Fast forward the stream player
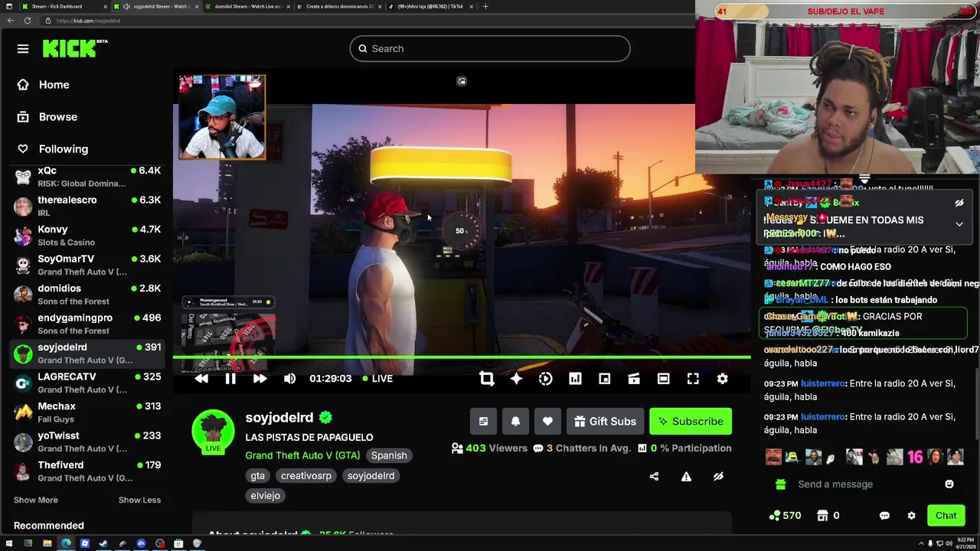 click(x=260, y=379)
